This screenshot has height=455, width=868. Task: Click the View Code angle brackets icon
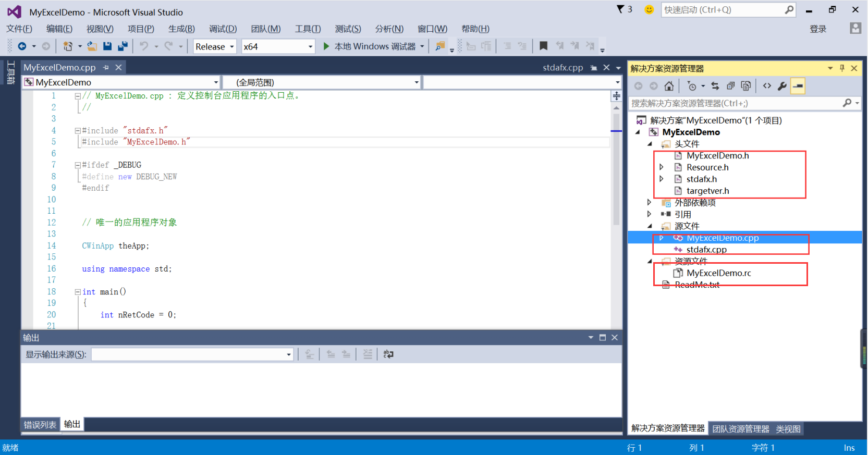point(767,86)
